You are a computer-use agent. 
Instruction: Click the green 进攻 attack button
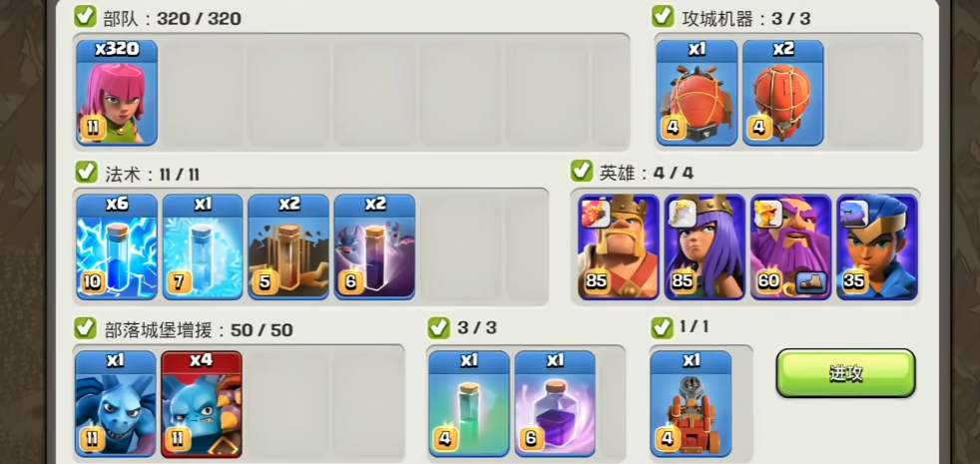[845, 373]
